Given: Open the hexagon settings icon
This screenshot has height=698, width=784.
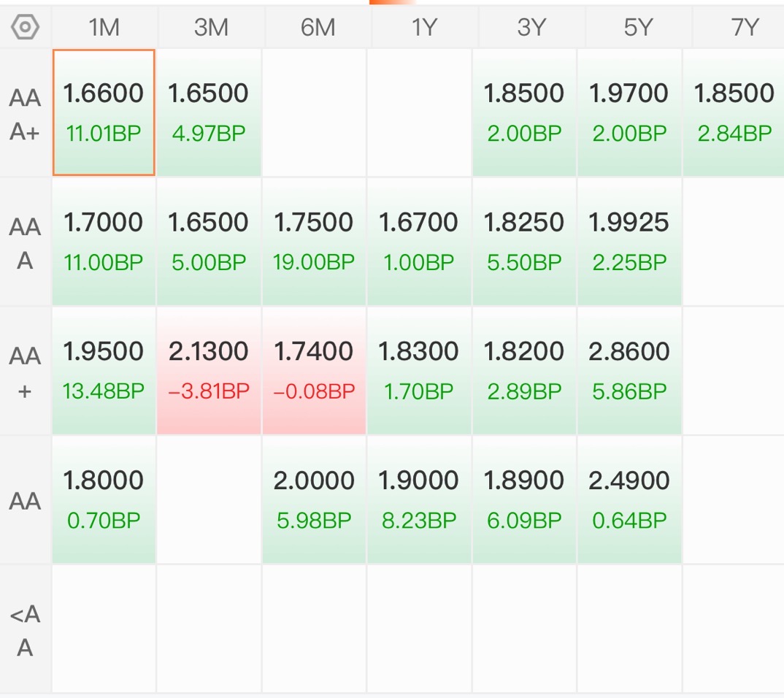Looking at the screenshot, I should [x=25, y=26].
